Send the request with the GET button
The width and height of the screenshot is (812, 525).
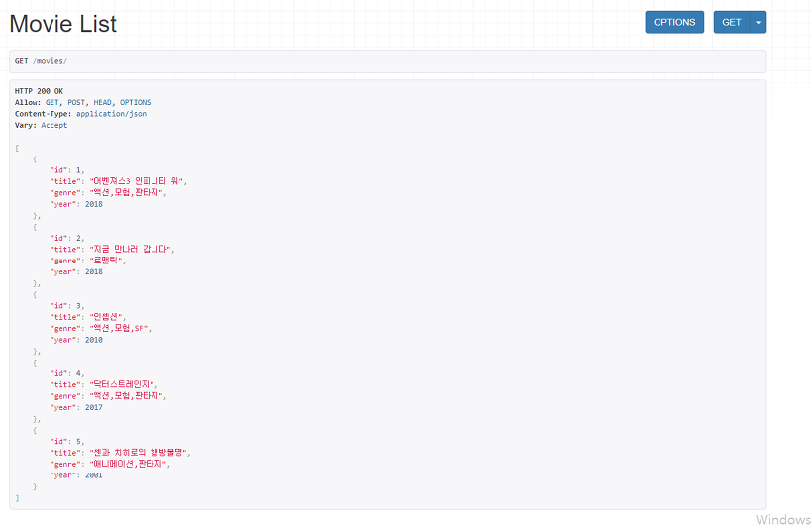[x=731, y=22]
